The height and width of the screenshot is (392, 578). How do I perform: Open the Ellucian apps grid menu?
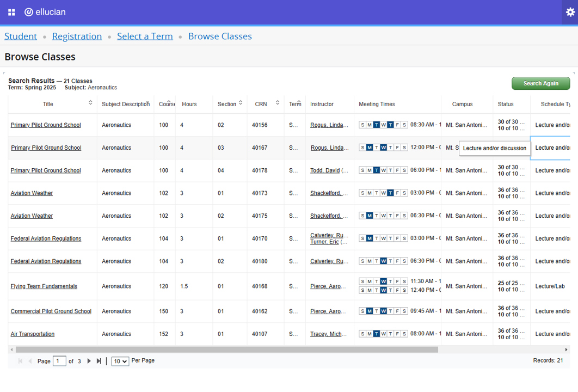[11, 12]
